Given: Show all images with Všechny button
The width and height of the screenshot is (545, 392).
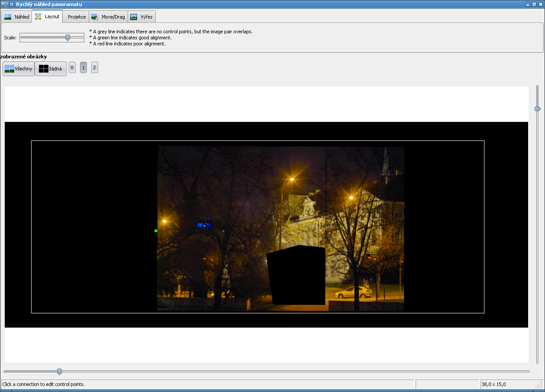Looking at the screenshot, I should point(19,69).
